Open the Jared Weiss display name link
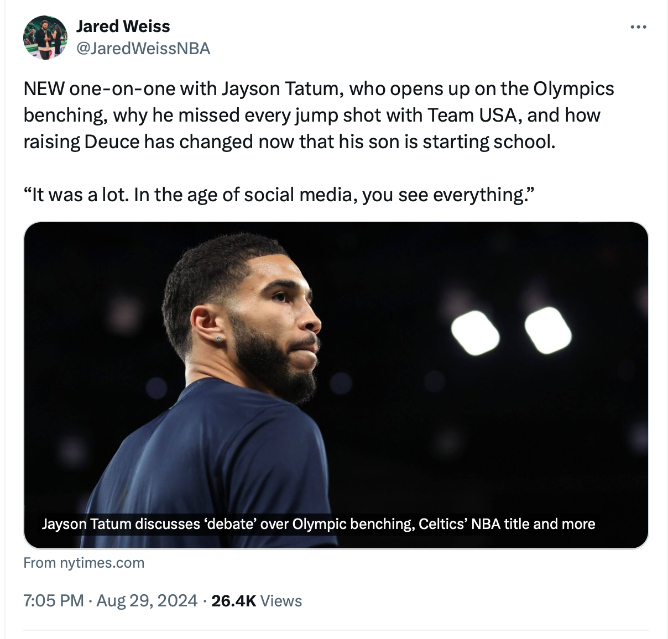This screenshot has height=639, width=668. point(123,26)
